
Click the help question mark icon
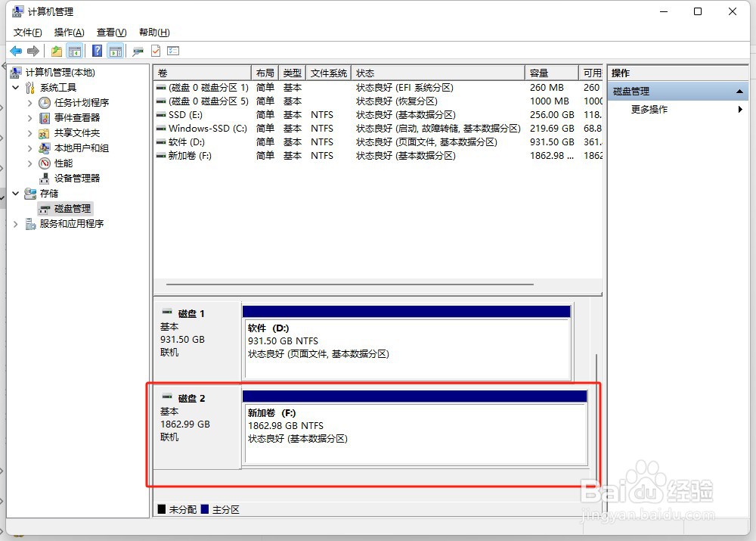(x=96, y=51)
